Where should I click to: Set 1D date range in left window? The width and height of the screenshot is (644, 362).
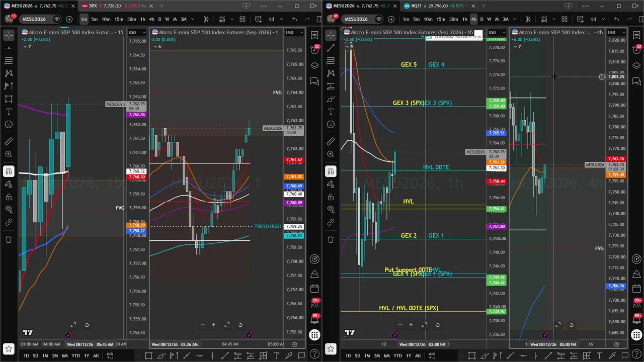coord(26,355)
